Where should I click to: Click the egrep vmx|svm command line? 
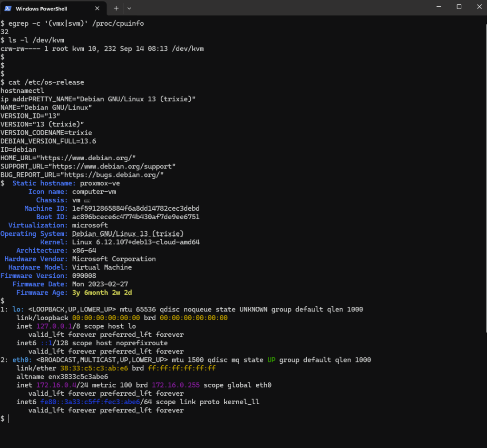[x=72, y=23]
